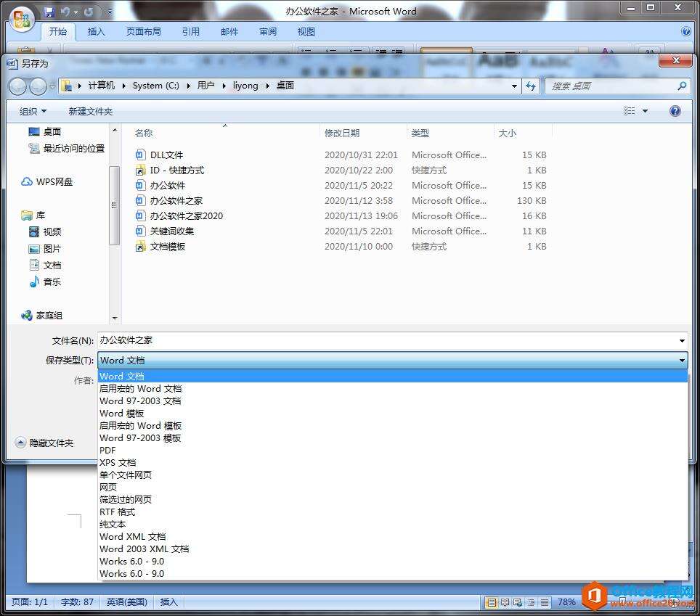Collapse the 保存类型 combo box arrow

[682, 360]
